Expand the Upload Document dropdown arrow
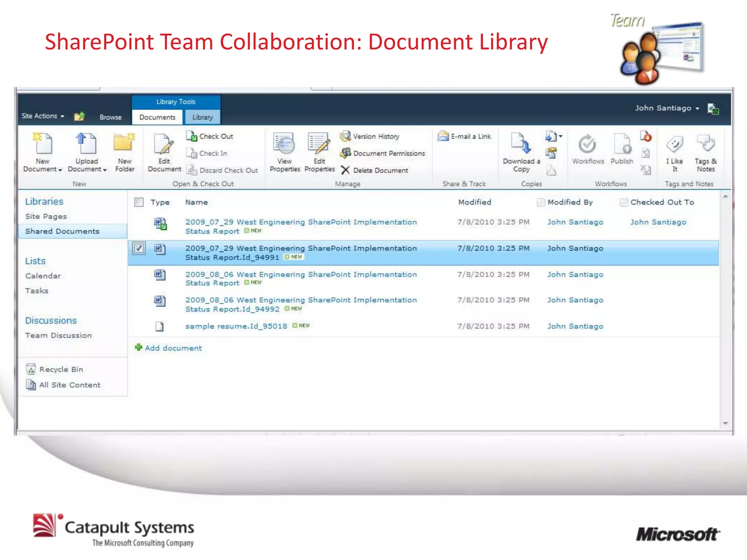The image size is (747, 560). pos(105,170)
